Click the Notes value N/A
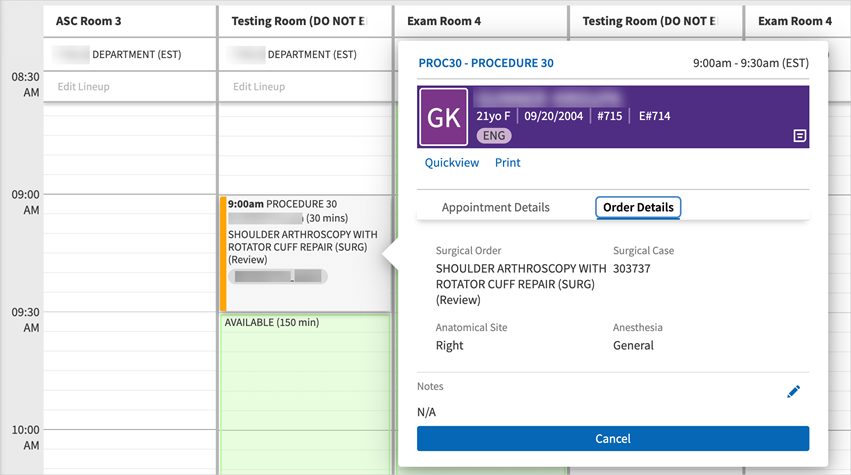Image resolution: width=851 pixels, height=475 pixels. pos(426,413)
